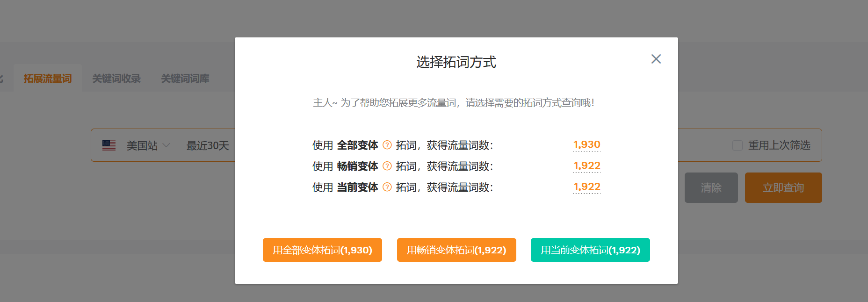This screenshot has height=302, width=868.
Task: Click the help icon beside 当前变体
Action: pyautogui.click(x=387, y=187)
